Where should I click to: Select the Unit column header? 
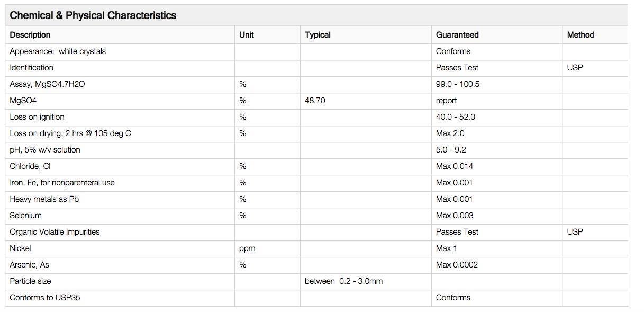click(x=246, y=35)
